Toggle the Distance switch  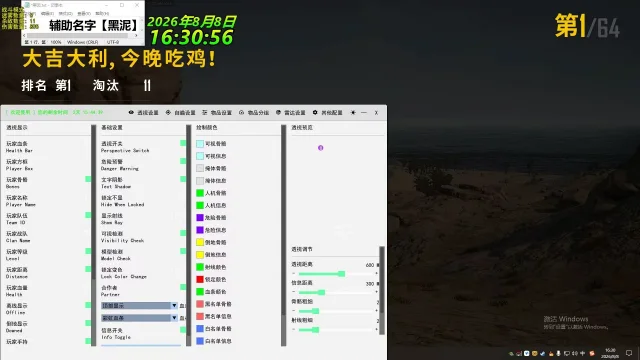[x=88, y=269]
